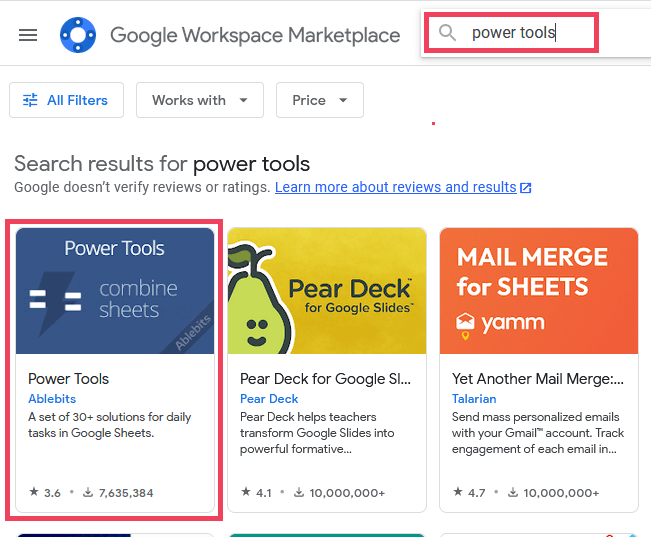Click the Google Workspace Marketplace title text
651x537 pixels.
[x=255, y=35]
